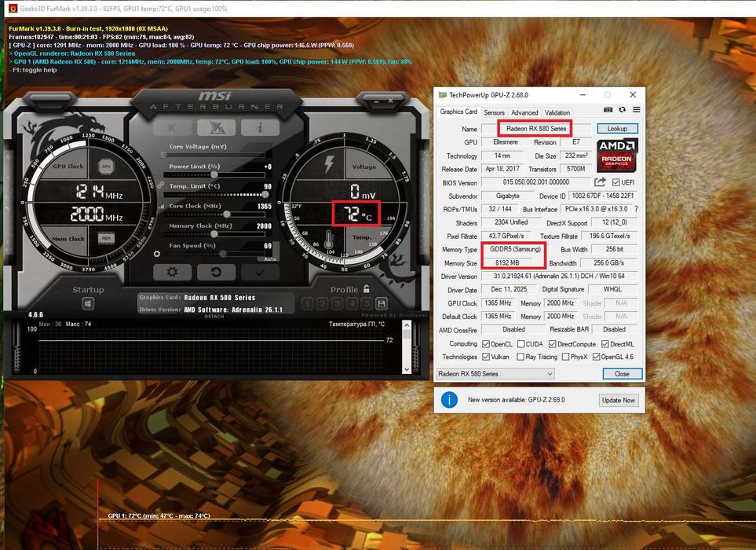The width and height of the screenshot is (756, 550).
Task: Click the Bus Interface question mark in GPU-Z
Action: click(x=637, y=209)
